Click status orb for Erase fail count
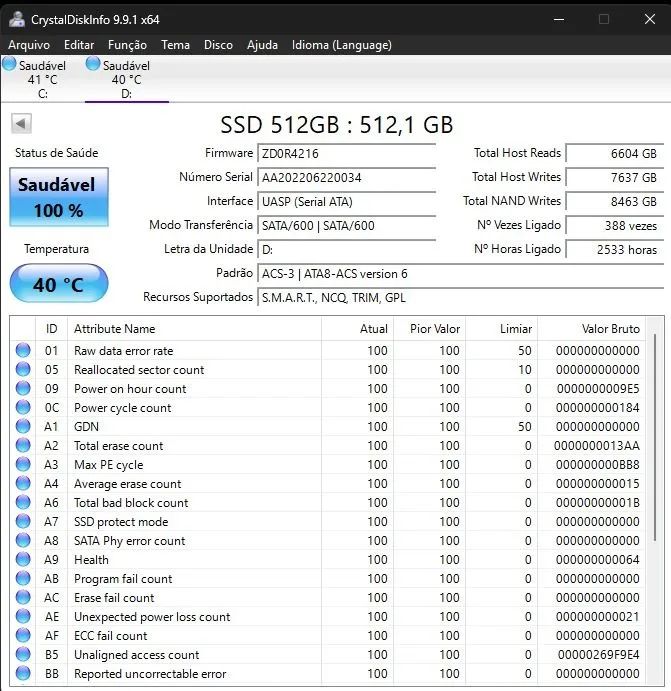Viewport: 671px width, 691px height. [23, 597]
